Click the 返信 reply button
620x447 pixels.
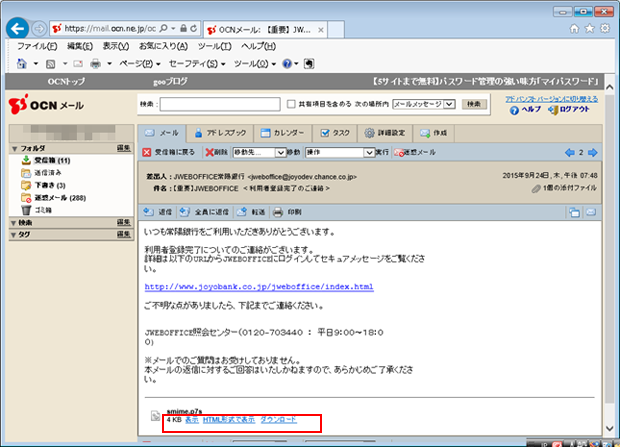point(158,212)
